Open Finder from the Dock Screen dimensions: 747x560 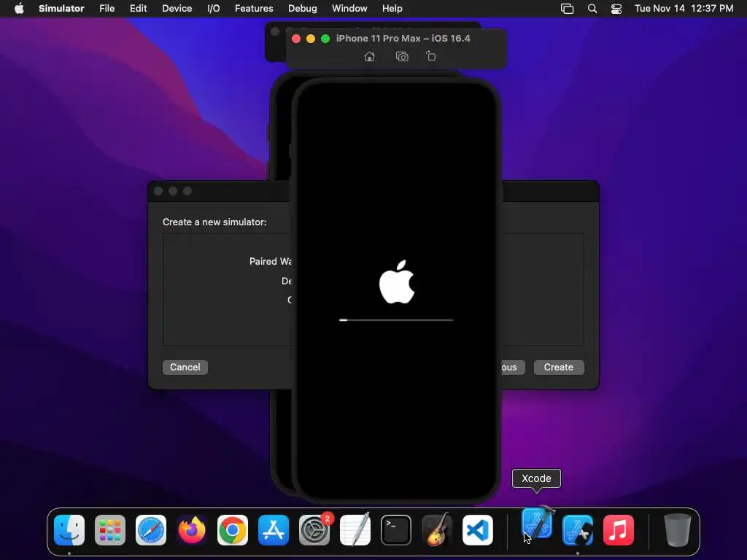click(69, 530)
